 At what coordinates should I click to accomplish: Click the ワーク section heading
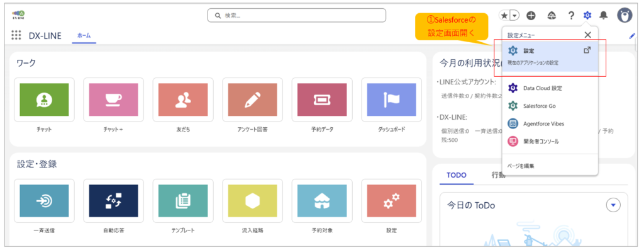pos(26,64)
